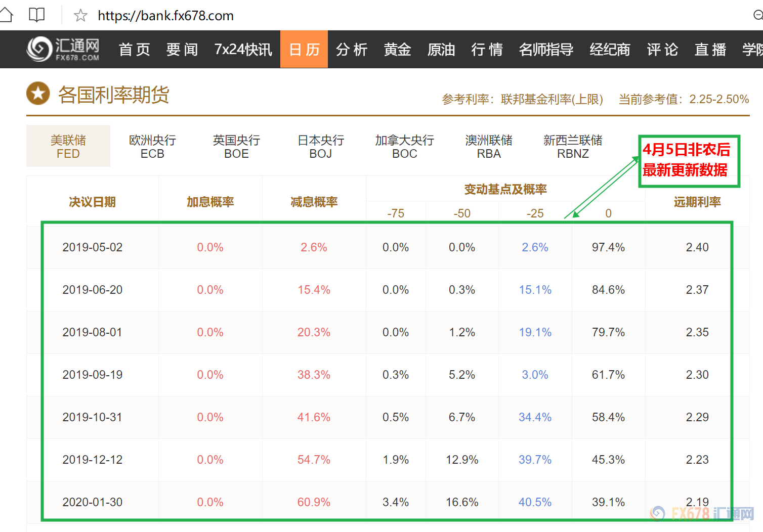Switch to the 欧洲央行 ECB tab
Viewport: 763px width, 532px height.
(x=152, y=146)
